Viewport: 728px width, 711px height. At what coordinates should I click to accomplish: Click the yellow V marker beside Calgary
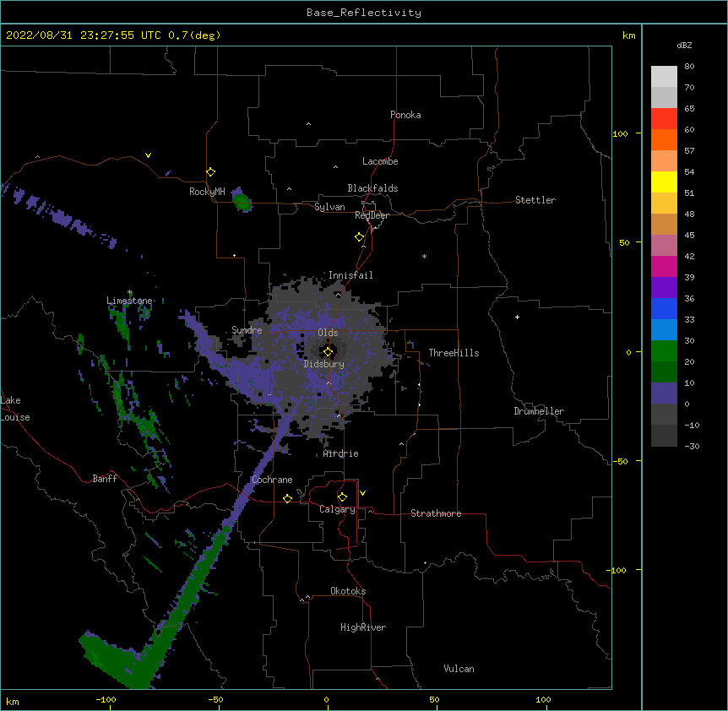[362, 493]
